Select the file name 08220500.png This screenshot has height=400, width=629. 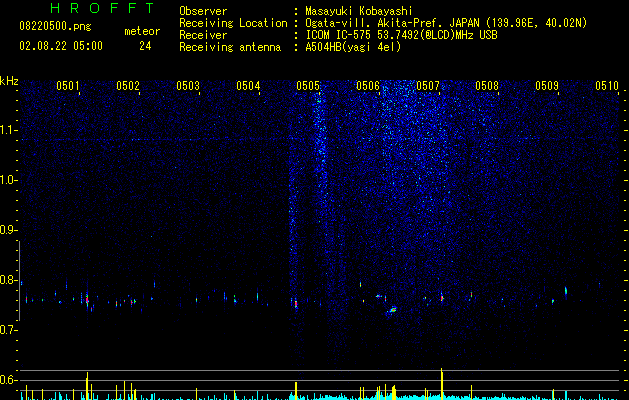coord(55,26)
